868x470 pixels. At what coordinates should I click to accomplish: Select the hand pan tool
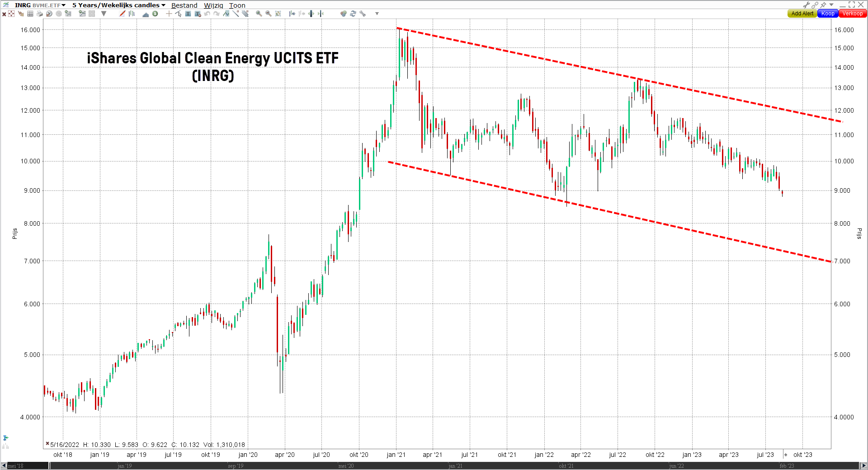[x=21, y=14]
